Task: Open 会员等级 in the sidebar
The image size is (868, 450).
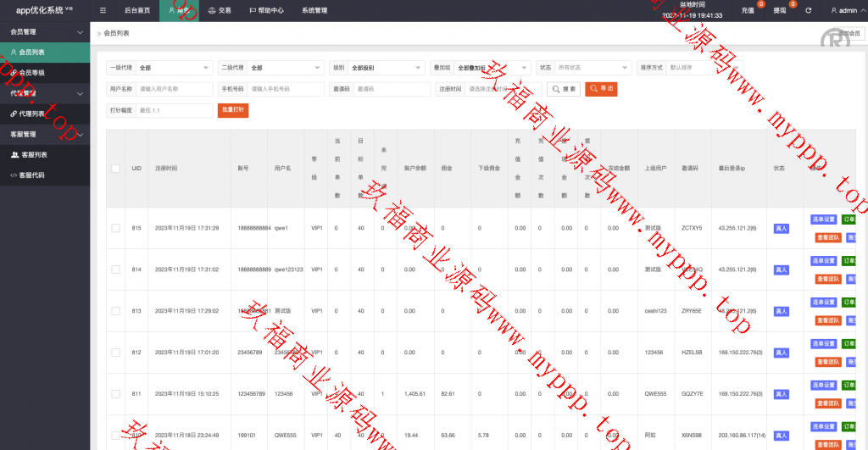Action: [32, 73]
